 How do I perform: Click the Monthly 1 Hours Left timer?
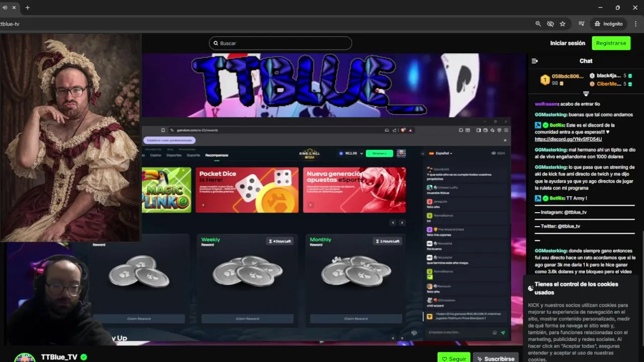click(387, 241)
